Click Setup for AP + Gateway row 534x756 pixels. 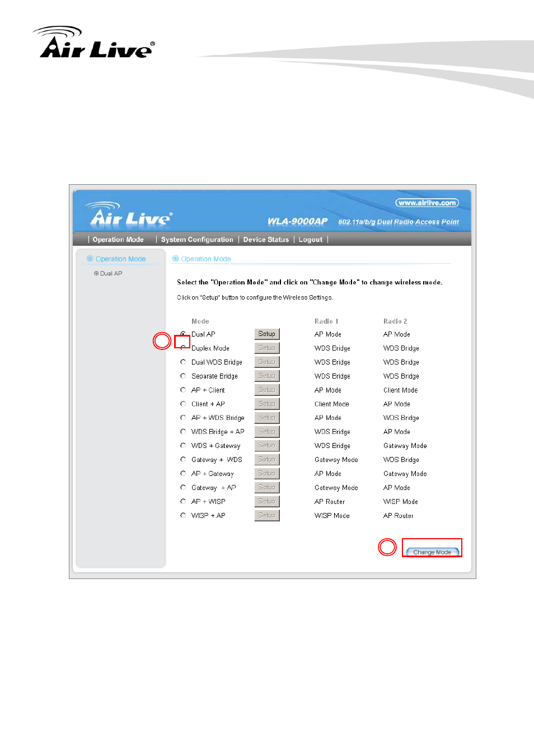267,473
